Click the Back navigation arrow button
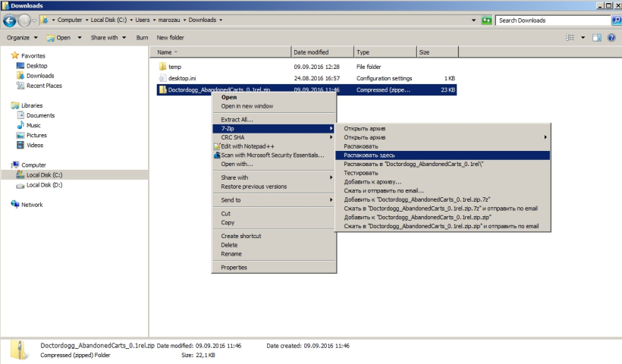This screenshot has height=364, width=622. click(11, 20)
